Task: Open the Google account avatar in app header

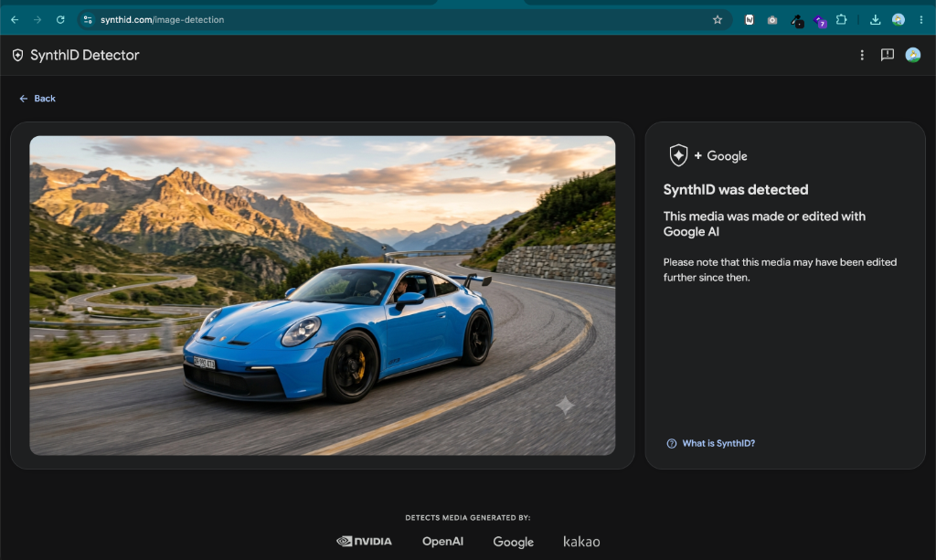Action: 913,55
